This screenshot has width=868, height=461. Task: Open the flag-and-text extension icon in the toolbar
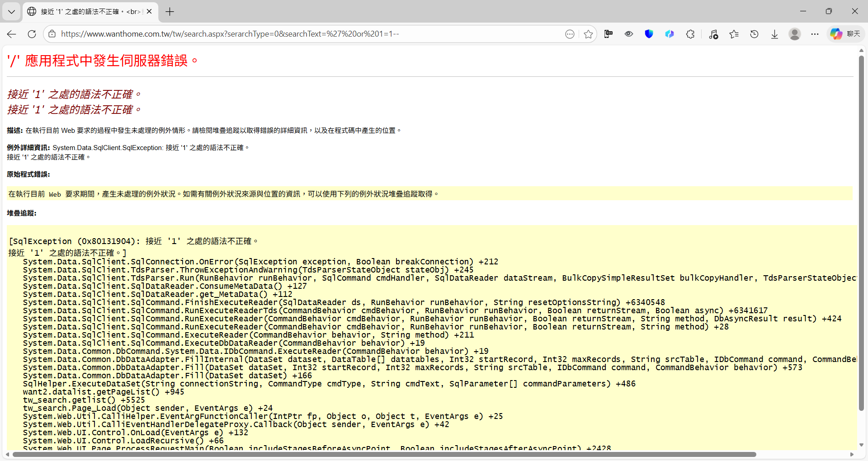coord(609,34)
